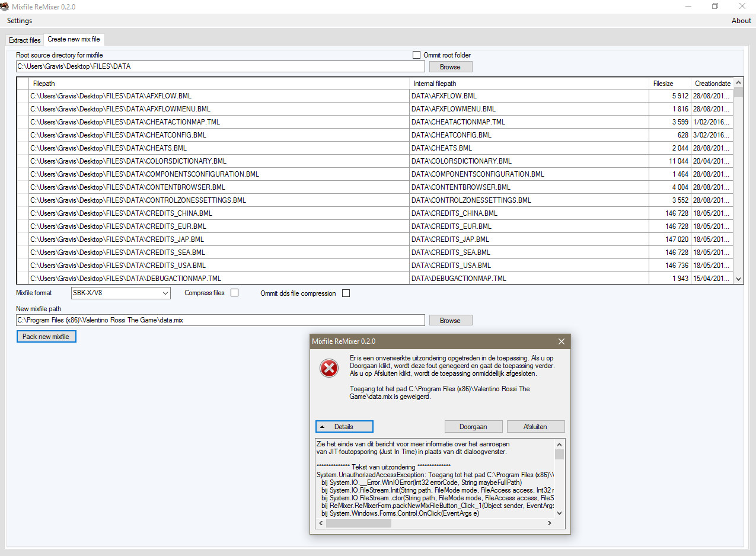The width and height of the screenshot is (756, 556).
Task: Click the Pack new mixfile button
Action: pos(46,337)
